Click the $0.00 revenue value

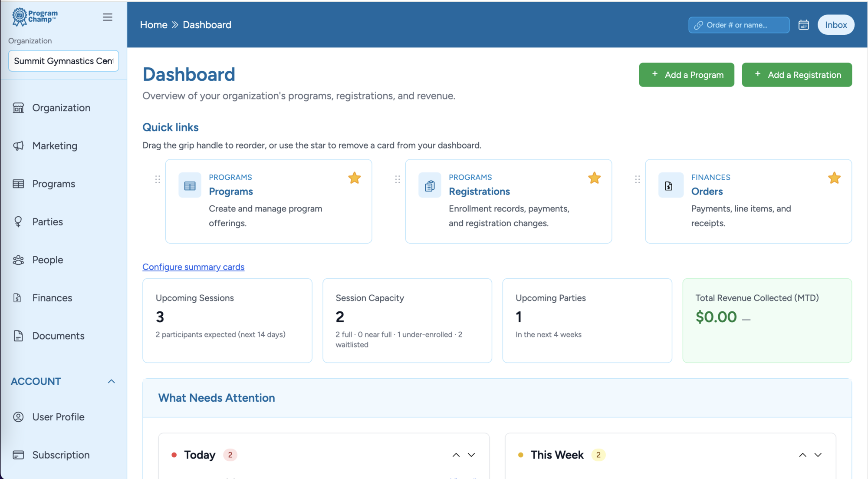(x=716, y=317)
